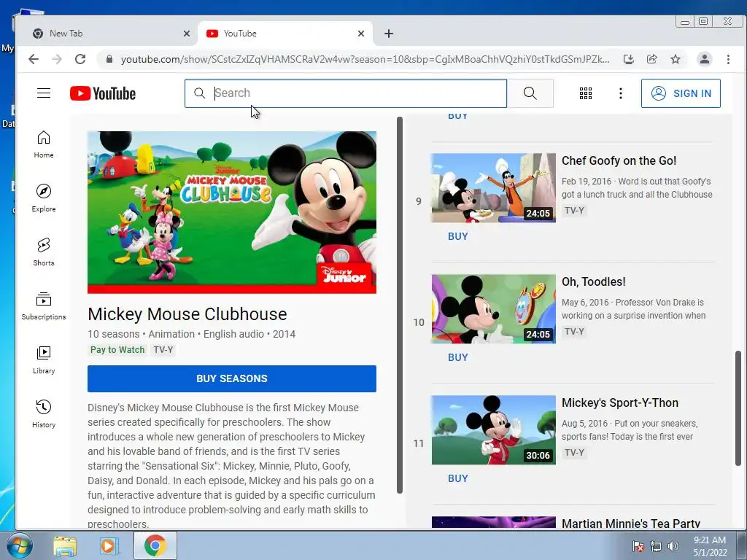Click the network tray icon

[656, 546]
